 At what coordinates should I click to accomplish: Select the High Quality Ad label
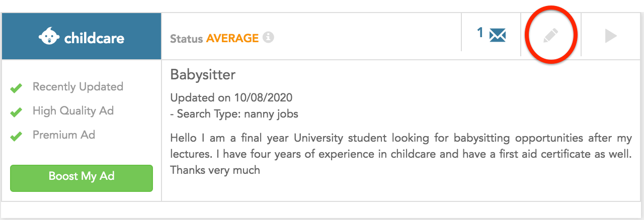click(x=73, y=111)
